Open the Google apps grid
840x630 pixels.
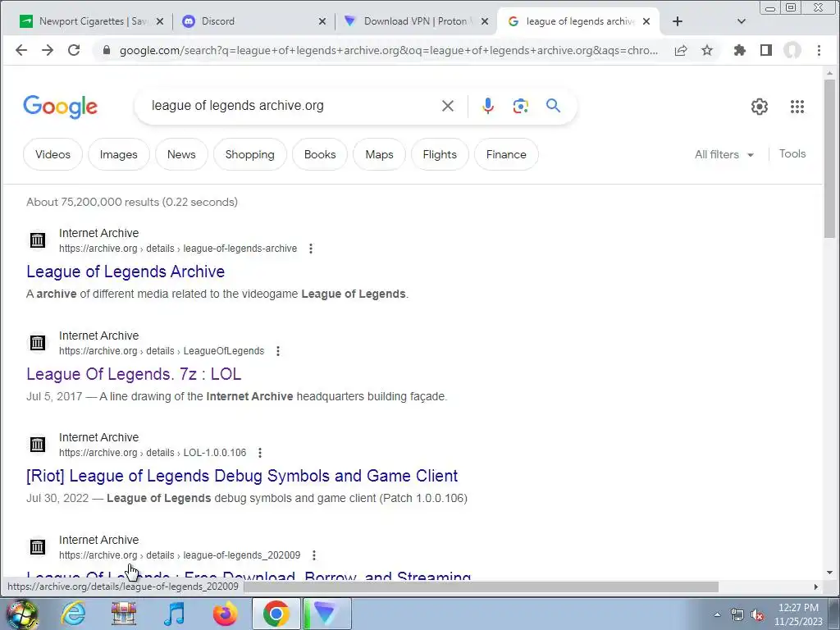(797, 107)
